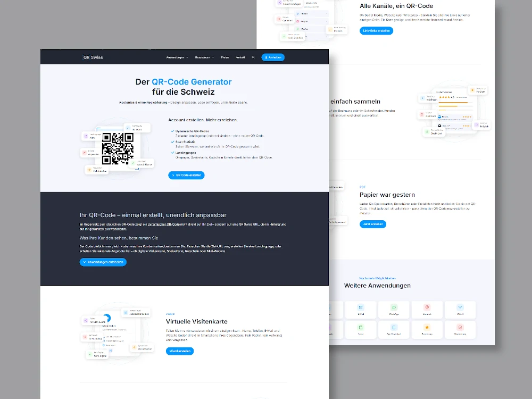The height and width of the screenshot is (399, 532).
Task: Click the E-Mail application icon
Action: pos(360,307)
